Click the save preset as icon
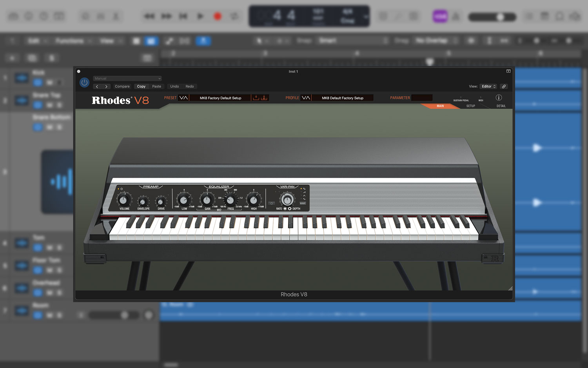588x368 pixels. [264, 98]
